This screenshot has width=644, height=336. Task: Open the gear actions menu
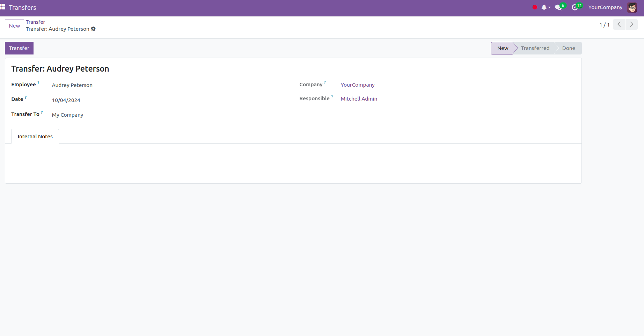(93, 29)
